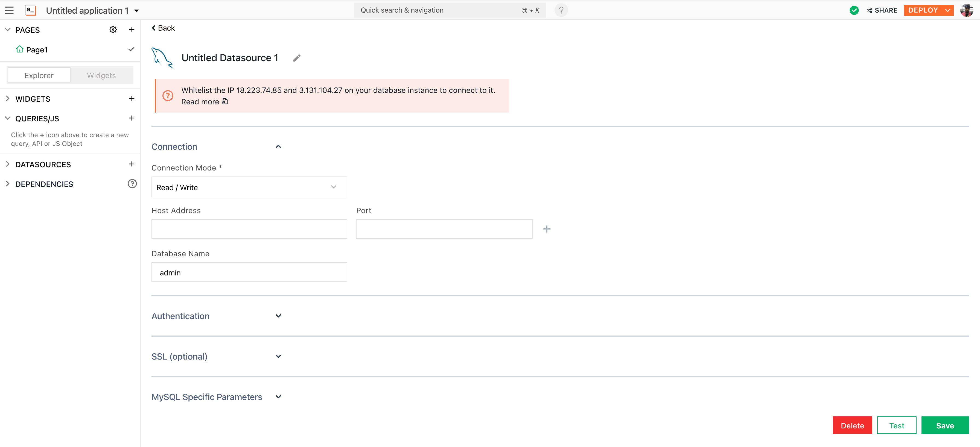
Task: Add a new page with plus icon
Action: [132, 30]
